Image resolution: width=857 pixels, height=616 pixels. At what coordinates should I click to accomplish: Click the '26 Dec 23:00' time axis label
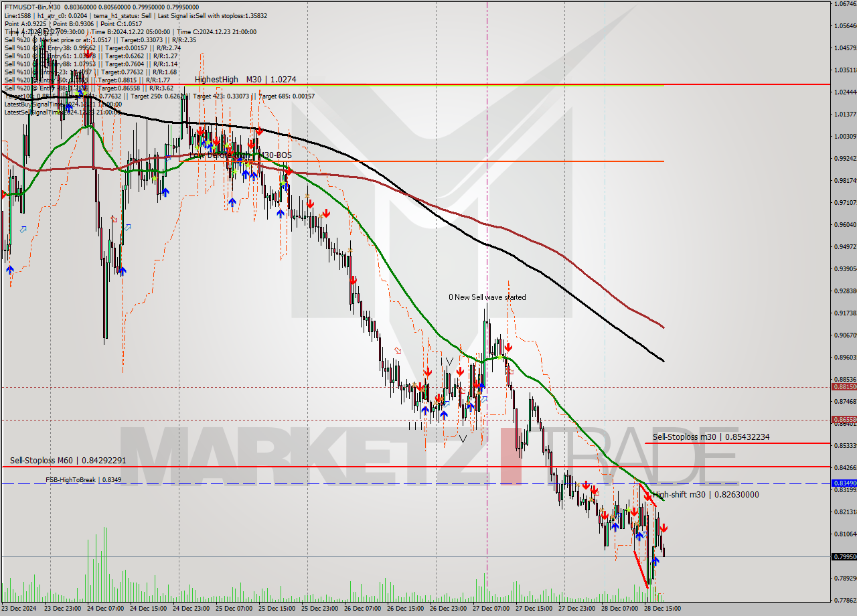point(449,609)
